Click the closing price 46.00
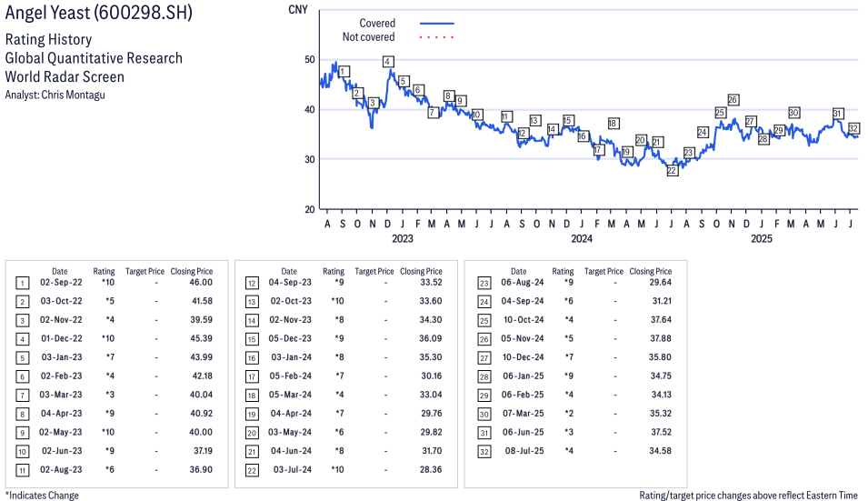Viewport: 868px width, 501px height. (x=200, y=283)
